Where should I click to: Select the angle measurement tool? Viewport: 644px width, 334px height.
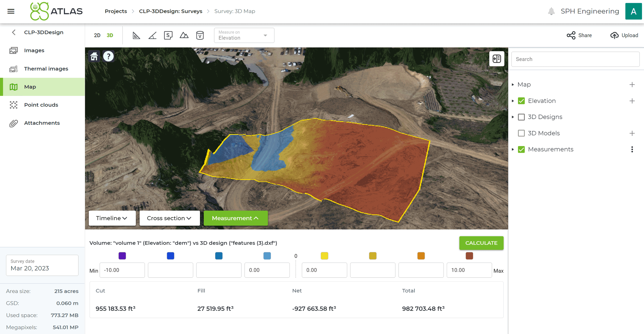point(152,35)
